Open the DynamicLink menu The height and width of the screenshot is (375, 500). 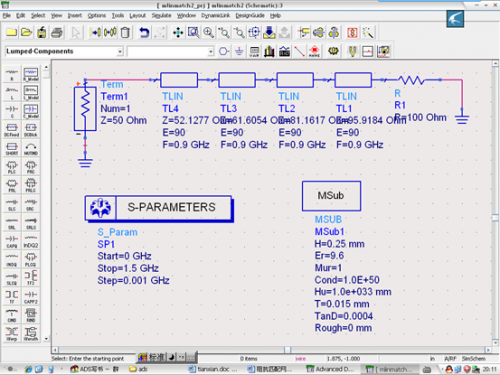pyautogui.click(x=216, y=16)
